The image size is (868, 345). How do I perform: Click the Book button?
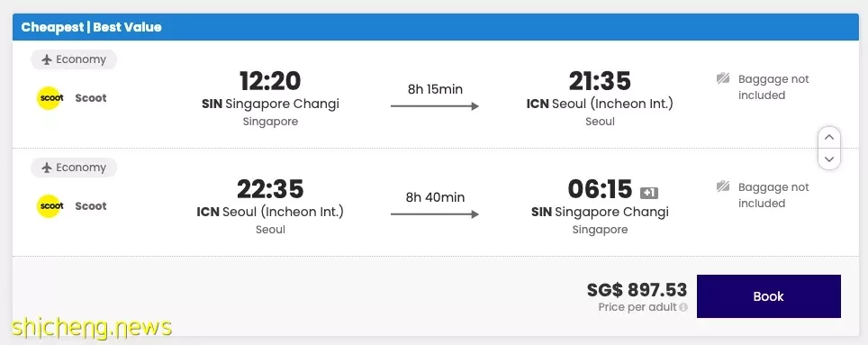pos(768,296)
